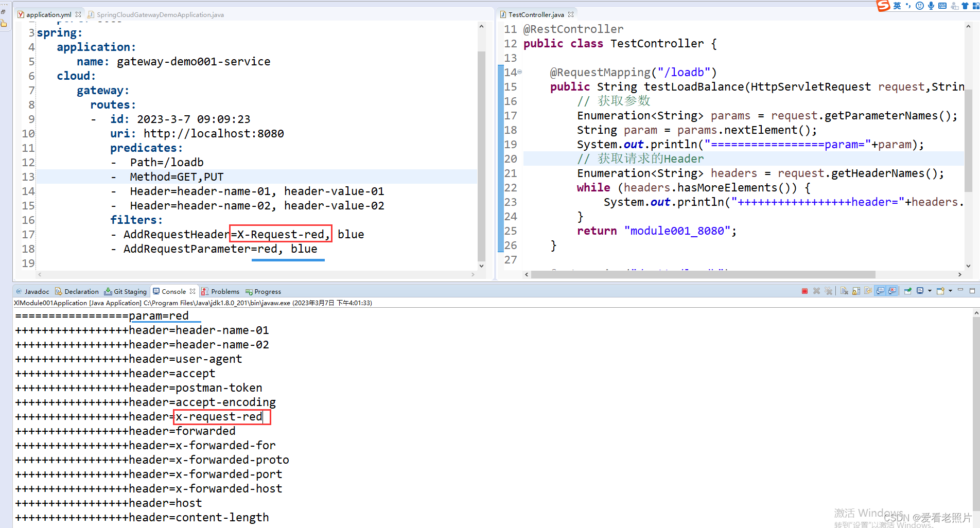Click the @RequestMapping("/loadb") annotation
This screenshot has width=980, height=528.
click(634, 73)
